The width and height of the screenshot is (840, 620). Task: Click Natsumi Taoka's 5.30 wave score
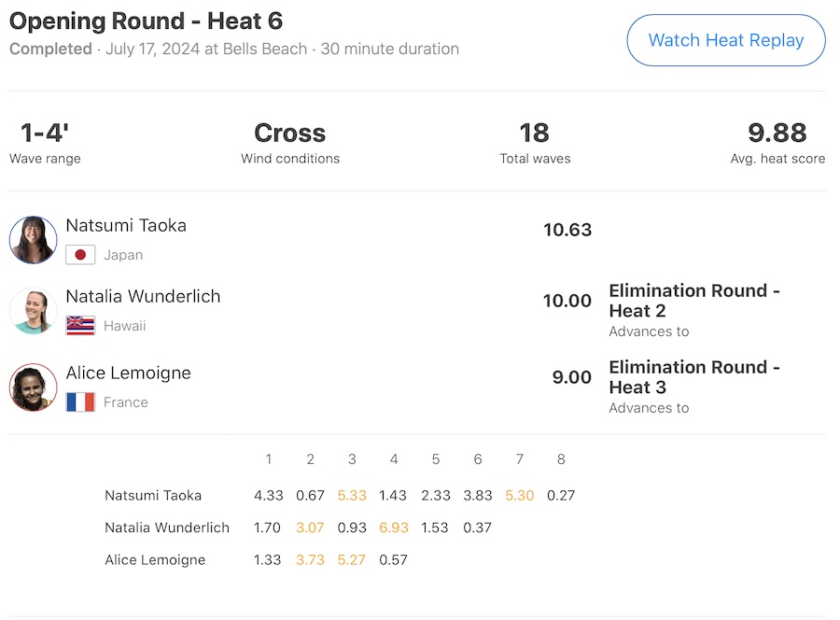[x=519, y=496]
